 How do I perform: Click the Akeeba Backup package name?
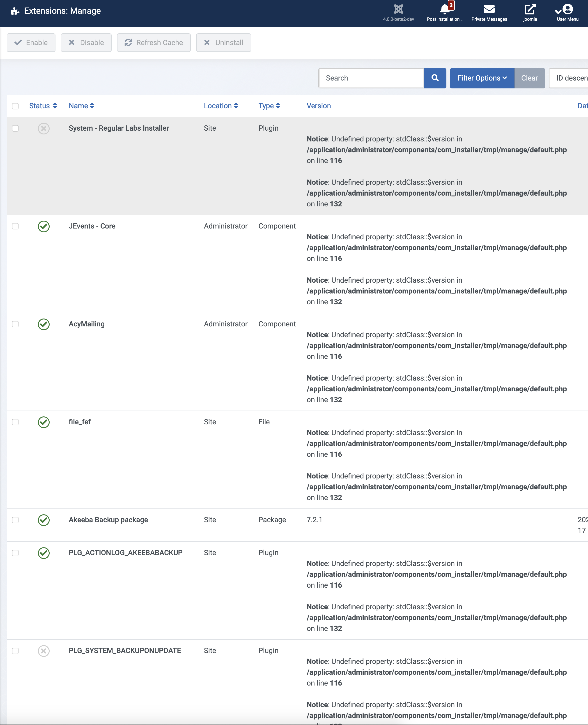(108, 520)
